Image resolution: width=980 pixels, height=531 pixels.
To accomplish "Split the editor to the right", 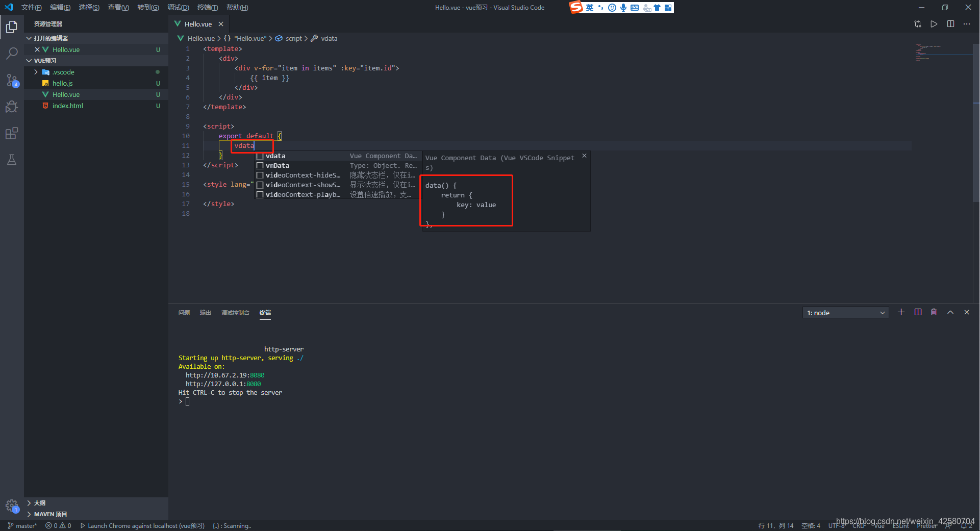I will tap(950, 24).
